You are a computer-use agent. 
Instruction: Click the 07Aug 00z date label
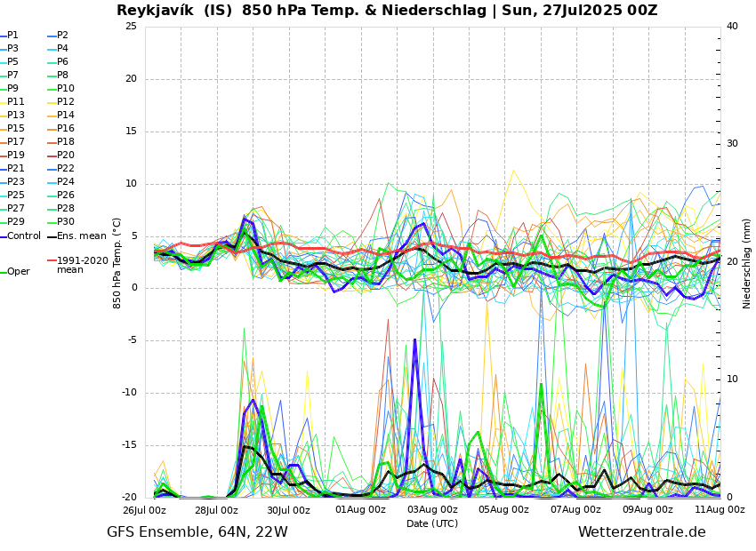pyautogui.click(x=575, y=510)
